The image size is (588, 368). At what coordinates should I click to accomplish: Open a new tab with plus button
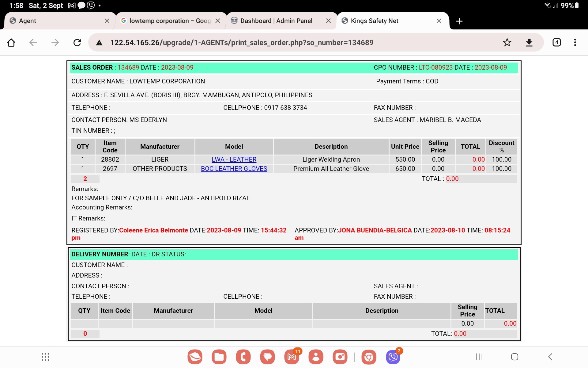click(459, 21)
